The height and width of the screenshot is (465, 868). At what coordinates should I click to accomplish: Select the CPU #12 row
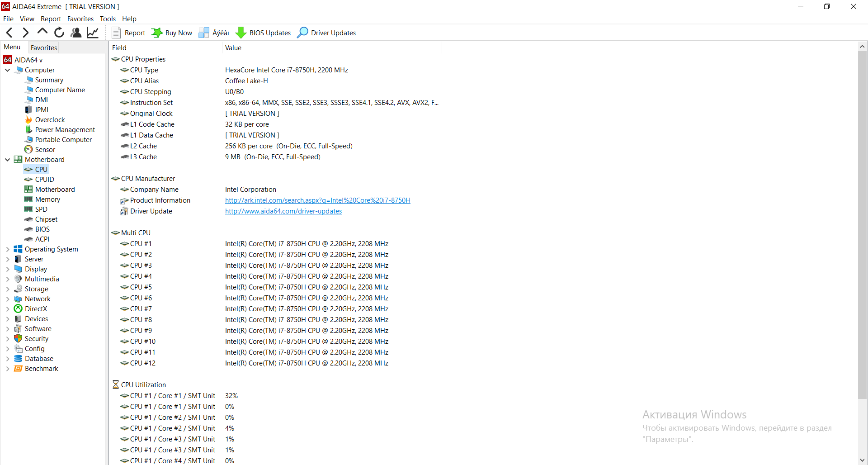[x=276, y=363]
